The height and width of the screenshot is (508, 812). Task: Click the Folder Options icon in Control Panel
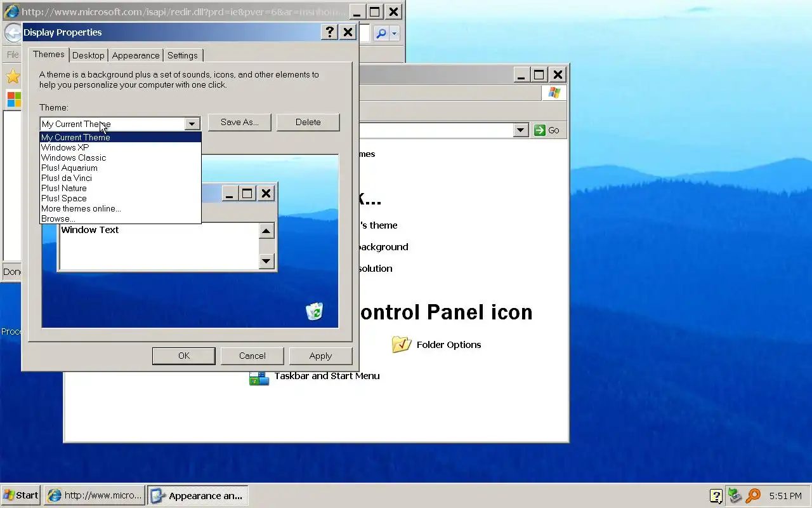(x=402, y=344)
